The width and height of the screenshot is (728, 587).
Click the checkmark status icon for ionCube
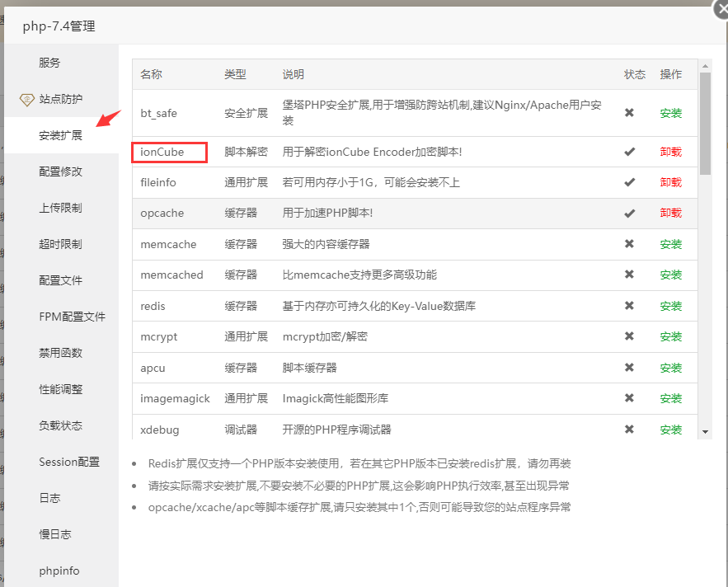click(x=629, y=152)
